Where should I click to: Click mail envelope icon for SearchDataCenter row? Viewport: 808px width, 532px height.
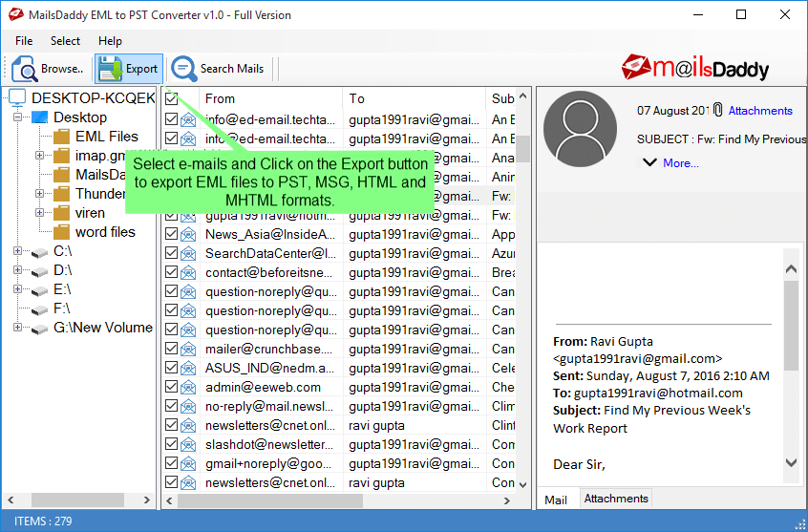188,254
